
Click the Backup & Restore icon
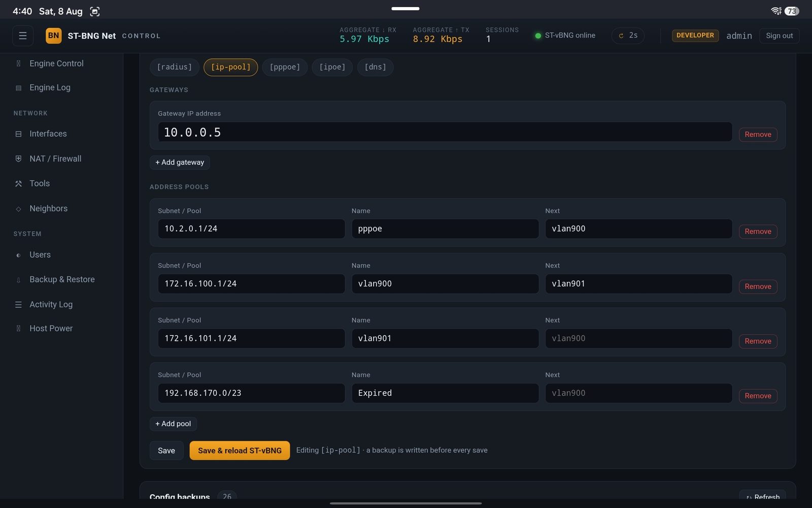[19, 280]
